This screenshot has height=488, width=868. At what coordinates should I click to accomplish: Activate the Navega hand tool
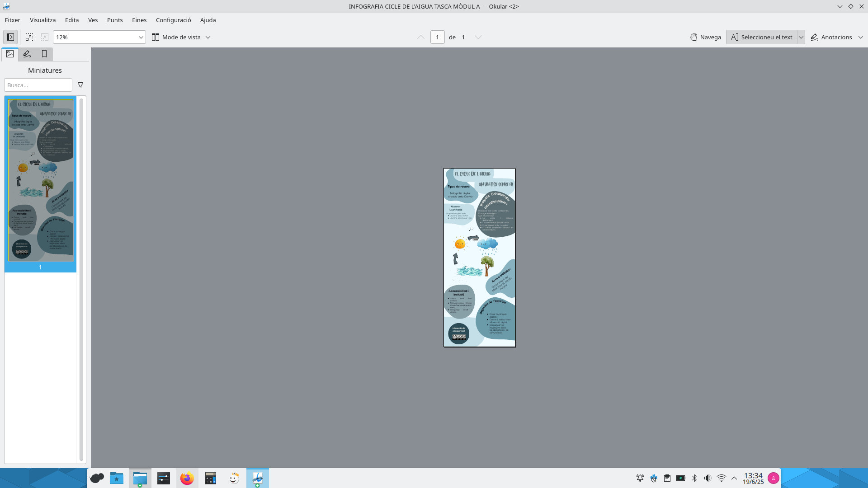pyautogui.click(x=706, y=37)
